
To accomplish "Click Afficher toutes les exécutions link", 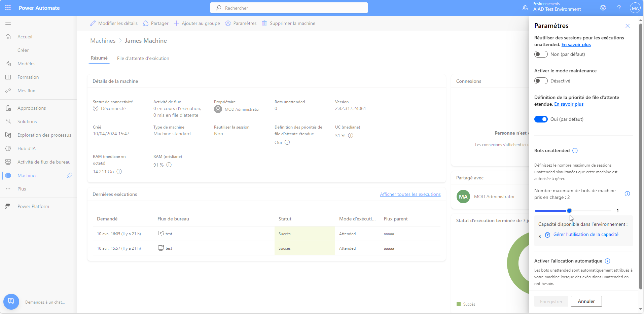I will click(410, 194).
